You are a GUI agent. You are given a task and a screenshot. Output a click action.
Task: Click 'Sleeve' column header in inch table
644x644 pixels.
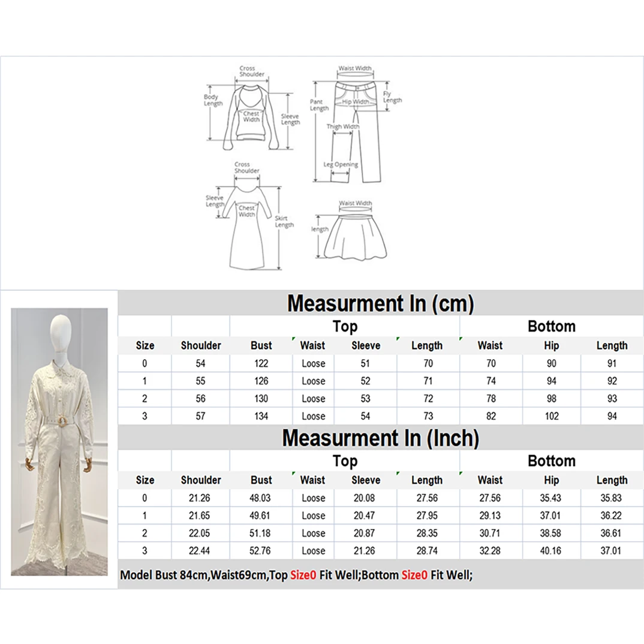click(366, 480)
